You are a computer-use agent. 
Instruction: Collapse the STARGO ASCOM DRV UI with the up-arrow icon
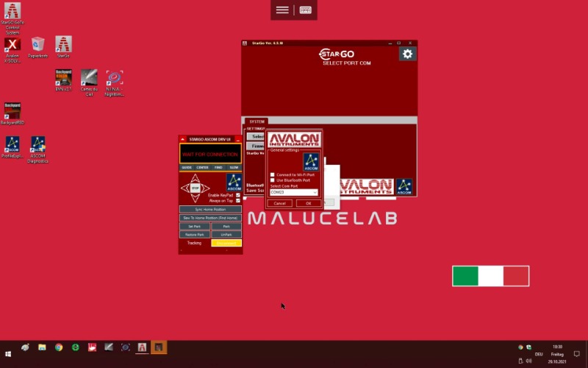182,139
